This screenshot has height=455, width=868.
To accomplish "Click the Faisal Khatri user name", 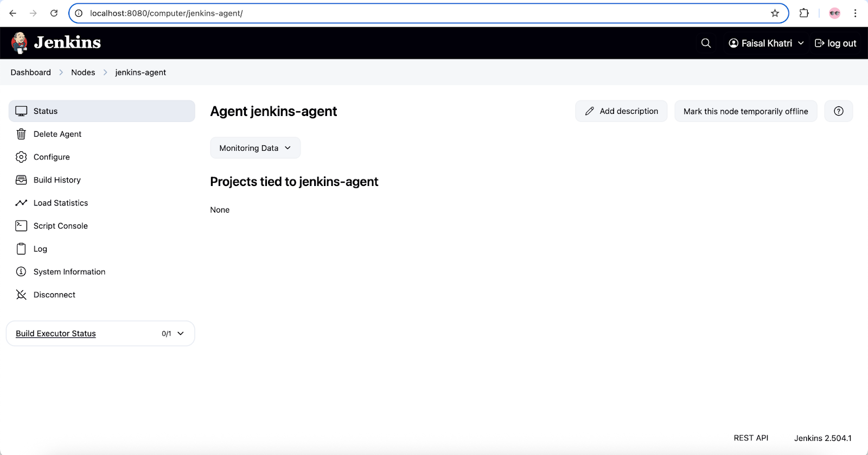I will [x=767, y=43].
